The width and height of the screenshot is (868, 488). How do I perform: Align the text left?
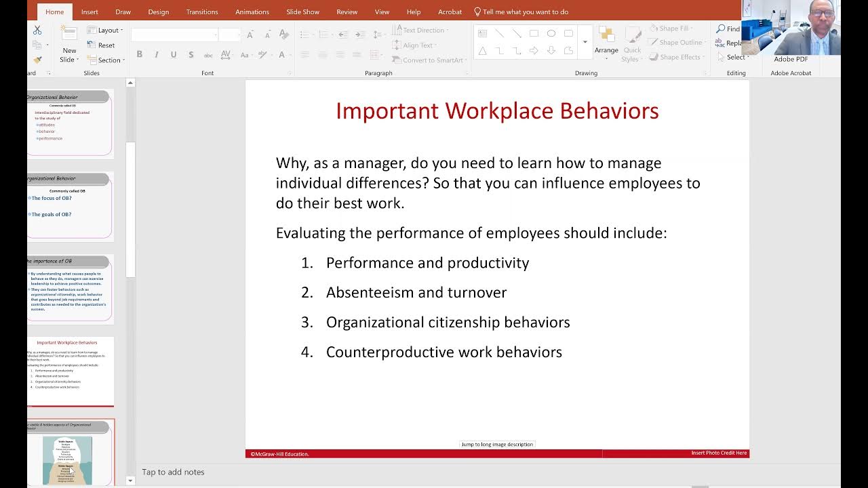pyautogui.click(x=305, y=55)
